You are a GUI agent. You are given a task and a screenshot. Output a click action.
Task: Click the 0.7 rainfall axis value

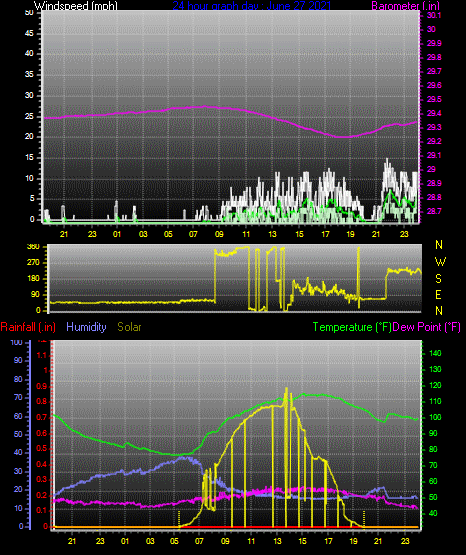tap(42, 417)
